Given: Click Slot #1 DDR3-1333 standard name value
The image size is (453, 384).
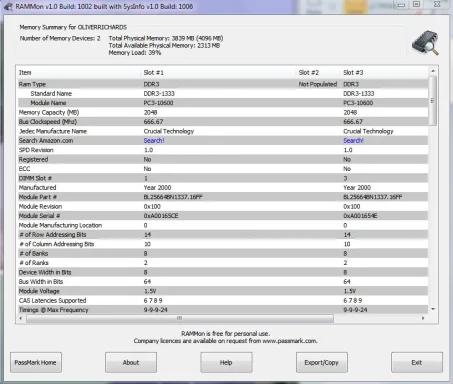Looking at the screenshot, I should [159, 94].
